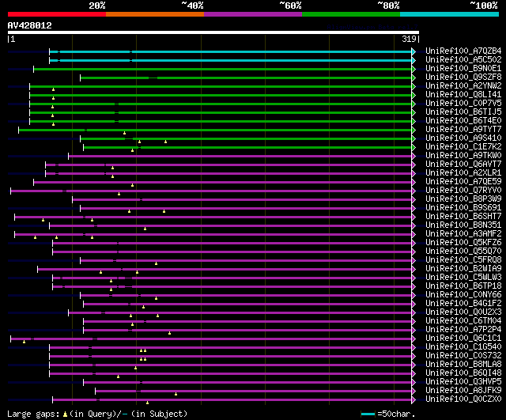Open UniRef100_Q0U2X3 hit
The image size is (506, 420).
point(463,312)
